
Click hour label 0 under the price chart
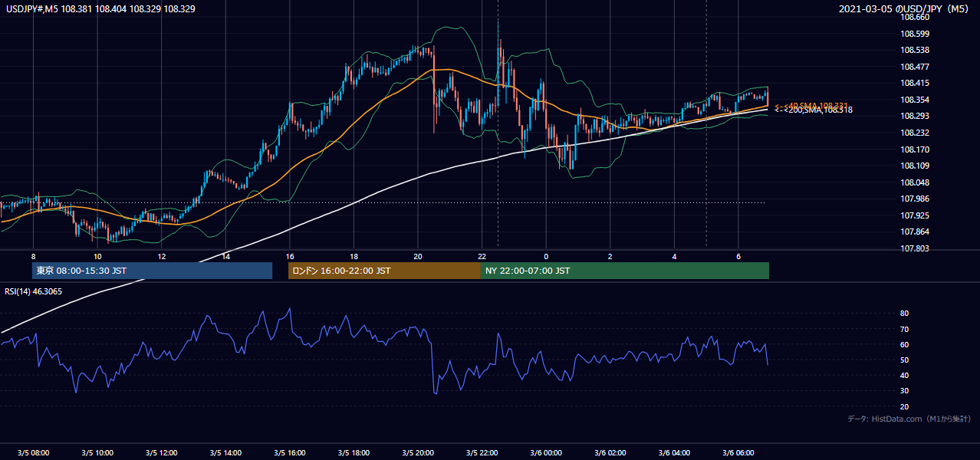coord(545,256)
